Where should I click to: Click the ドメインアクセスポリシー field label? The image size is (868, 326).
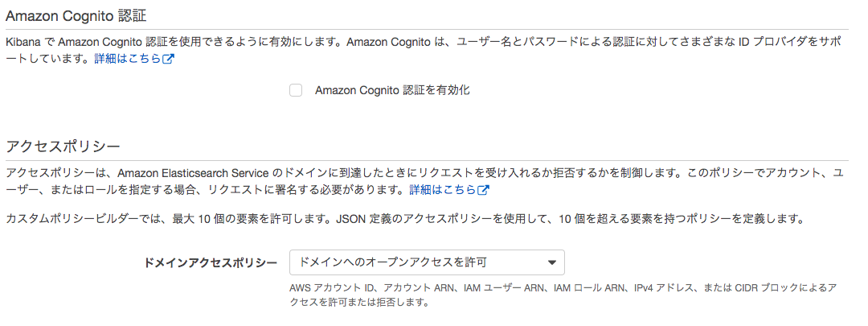tap(211, 263)
